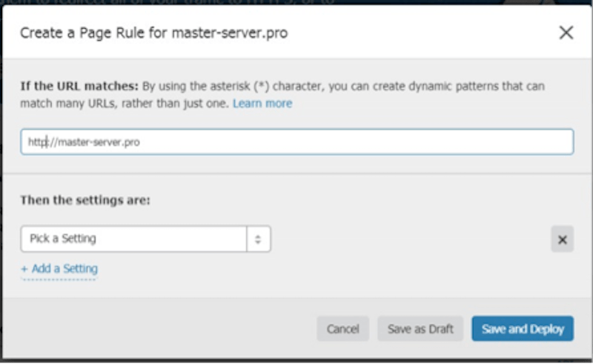Click the Then the settings are heading
Screen dimensions: 593x364
(85, 200)
